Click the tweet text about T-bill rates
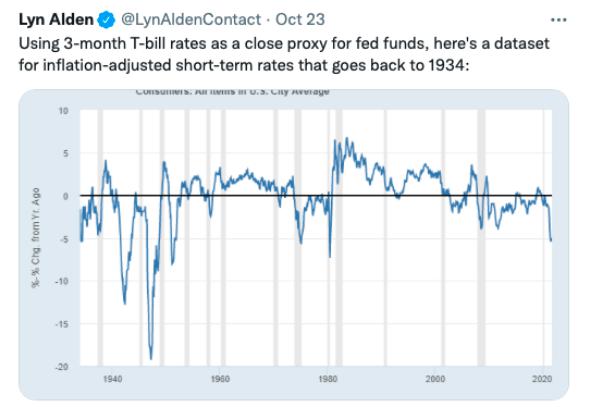 (284, 54)
